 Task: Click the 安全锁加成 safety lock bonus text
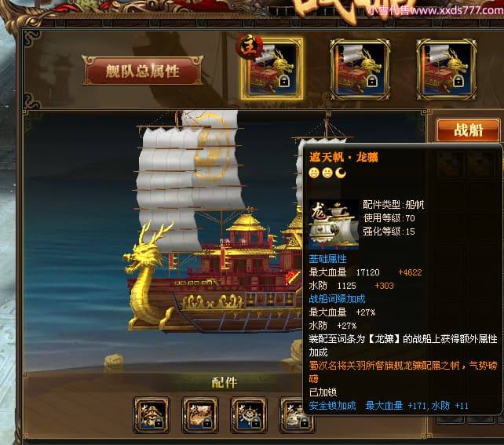pyautogui.click(x=332, y=406)
